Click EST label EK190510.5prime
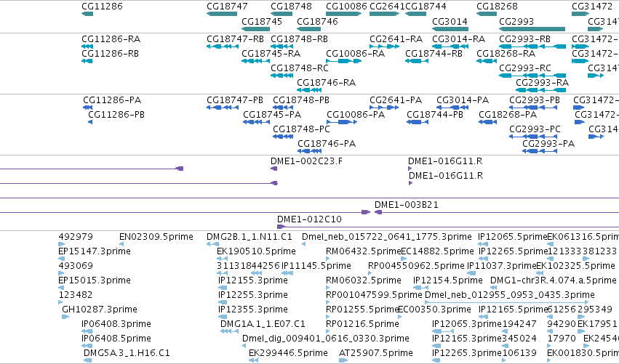 256,251
